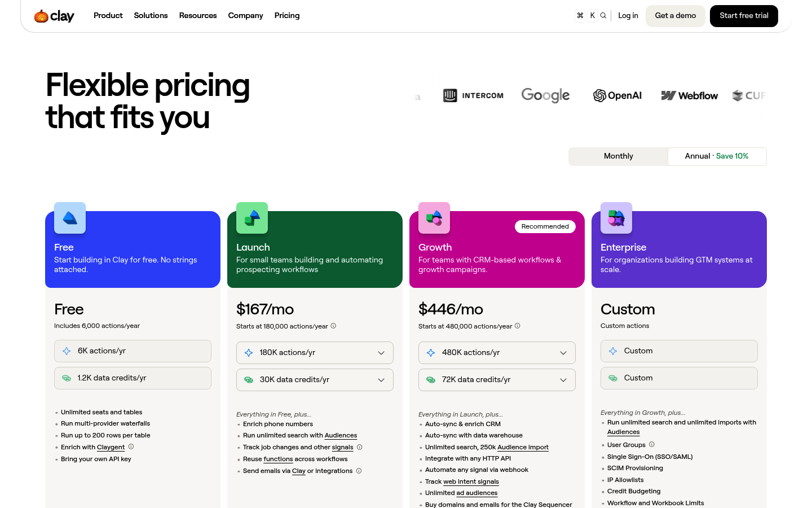Open search with the magnifier icon
The image size is (812, 508).
(603, 16)
